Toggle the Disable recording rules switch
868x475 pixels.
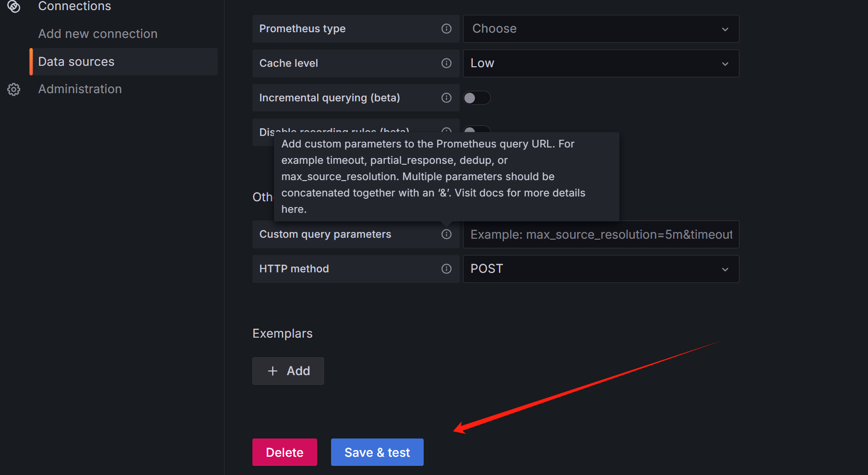(x=476, y=129)
